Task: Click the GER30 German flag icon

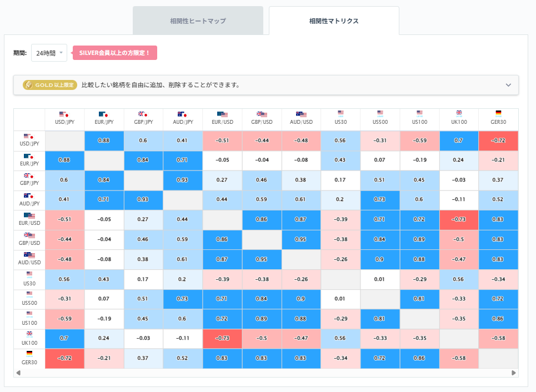Action: click(499, 113)
